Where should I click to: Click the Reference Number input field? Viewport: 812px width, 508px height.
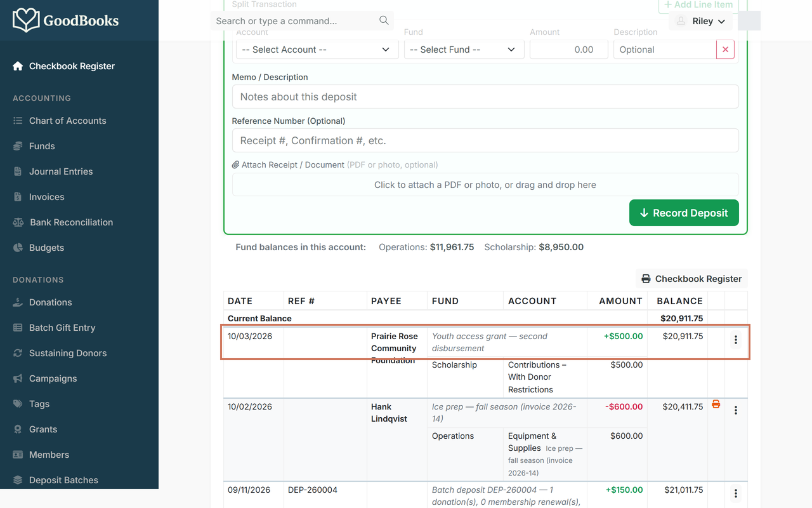[485, 140]
